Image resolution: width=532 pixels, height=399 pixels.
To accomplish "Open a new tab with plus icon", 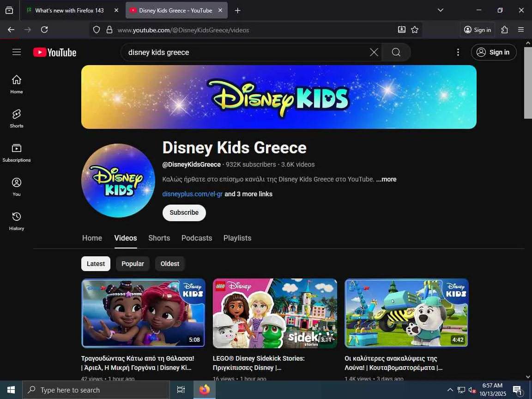I will 237,11.
